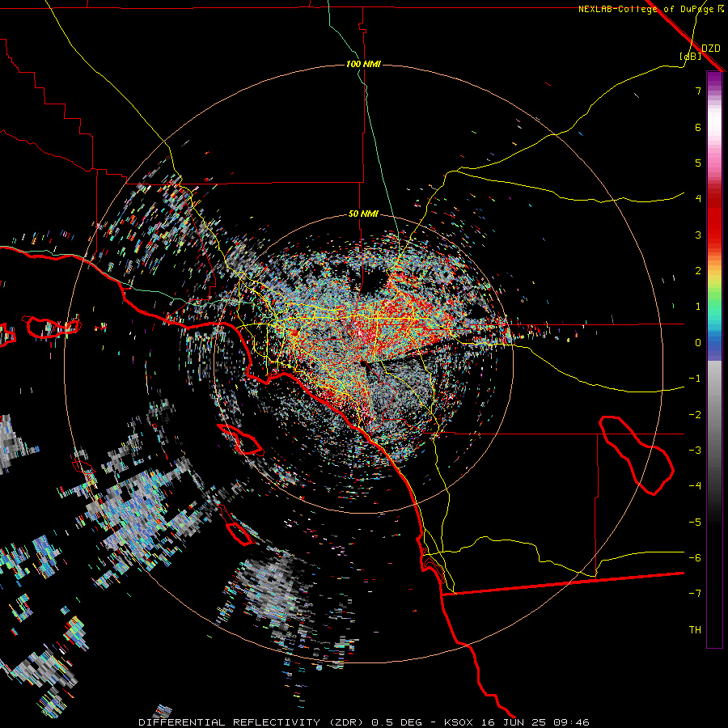
Task: Click the "-2" value on the color scale
Action: point(695,415)
